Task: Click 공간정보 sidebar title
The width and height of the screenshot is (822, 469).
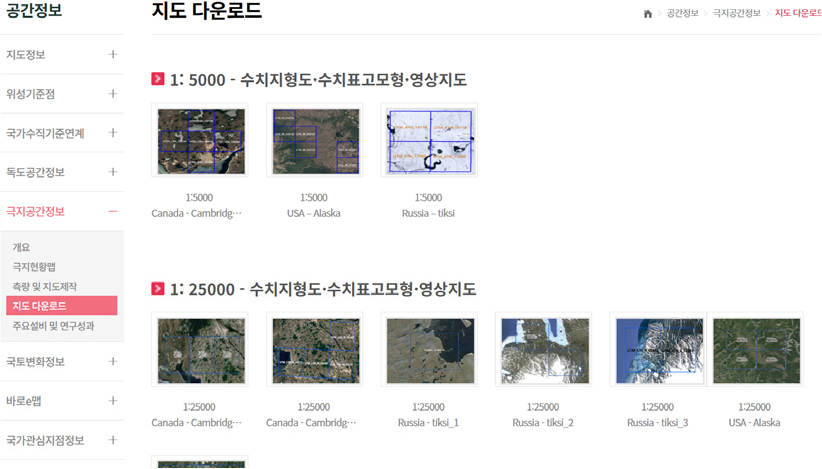Action: (34, 10)
